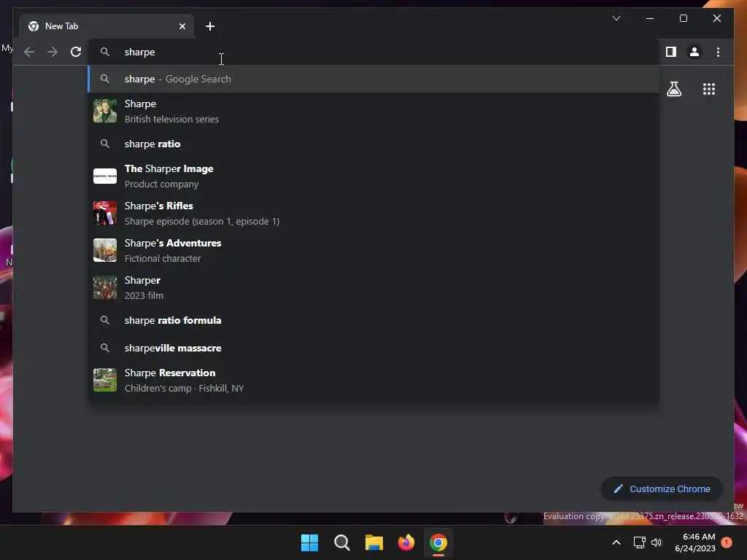The width and height of the screenshot is (747, 560).
Task: Click the Sharpe's Adventures thumbnail image
Action: pyautogui.click(x=105, y=250)
